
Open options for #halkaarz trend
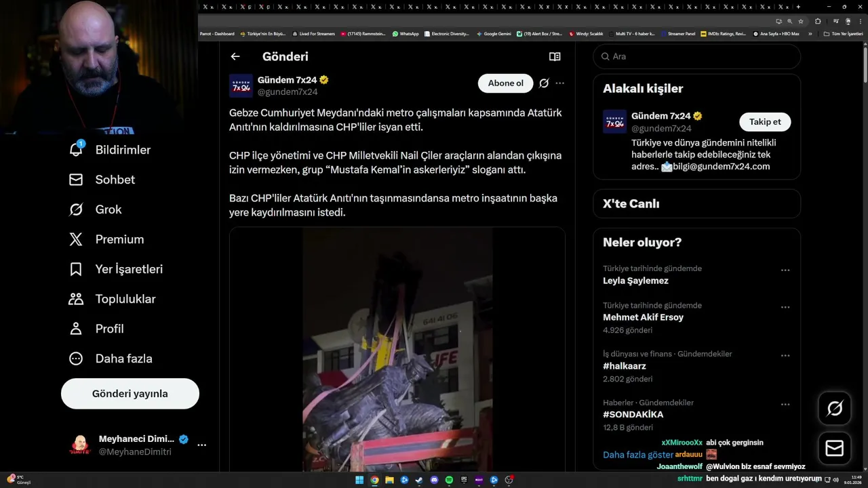[785, 356]
